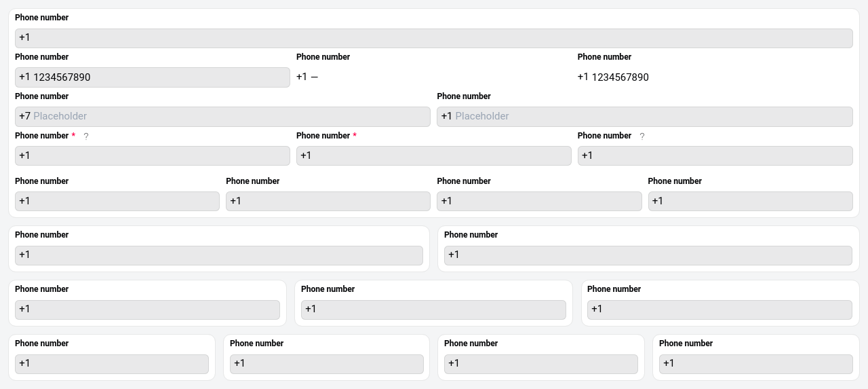This screenshot has height=389, width=868.
Task: Focus first field in top card's four-column row
Action: 117,201
